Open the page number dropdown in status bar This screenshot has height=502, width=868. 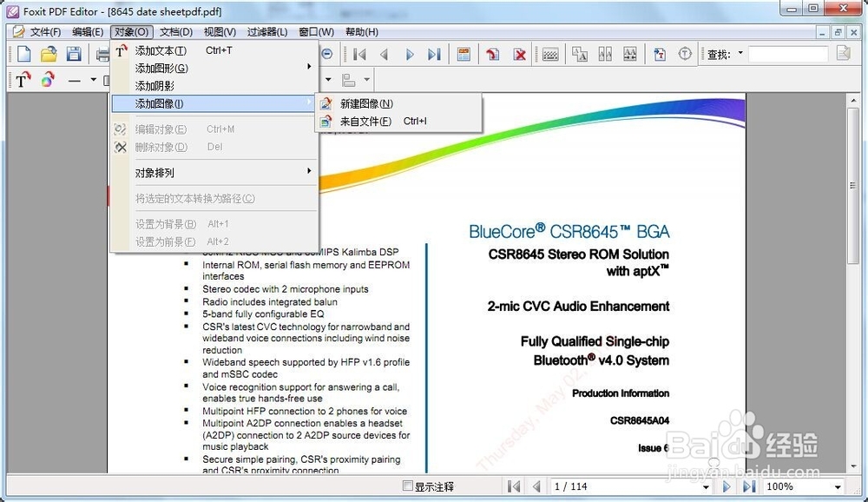[x=706, y=487]
